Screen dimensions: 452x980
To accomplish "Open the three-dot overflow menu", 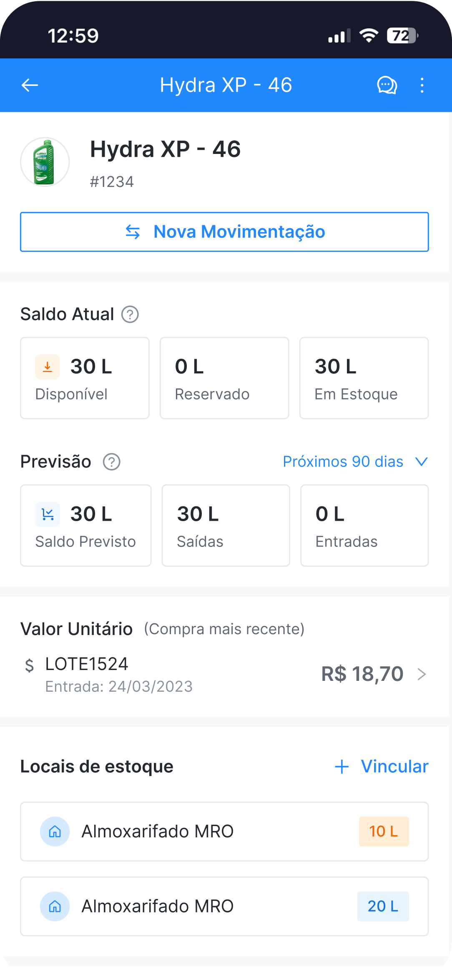I will 422,85.
